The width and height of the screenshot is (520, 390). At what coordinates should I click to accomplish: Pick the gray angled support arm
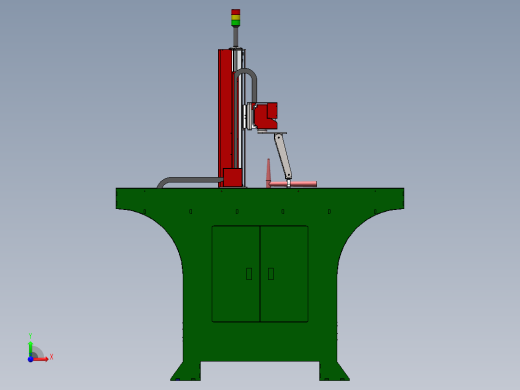pos(283,156)
